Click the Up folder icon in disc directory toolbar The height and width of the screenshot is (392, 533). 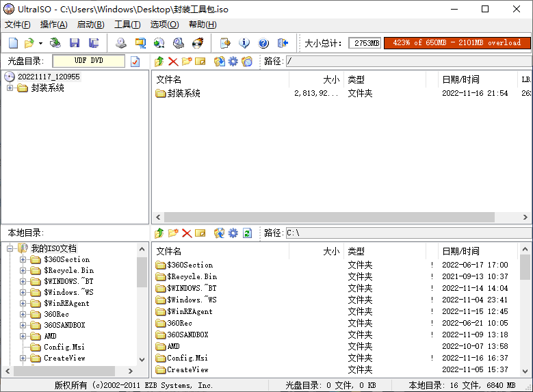[159, 62]
